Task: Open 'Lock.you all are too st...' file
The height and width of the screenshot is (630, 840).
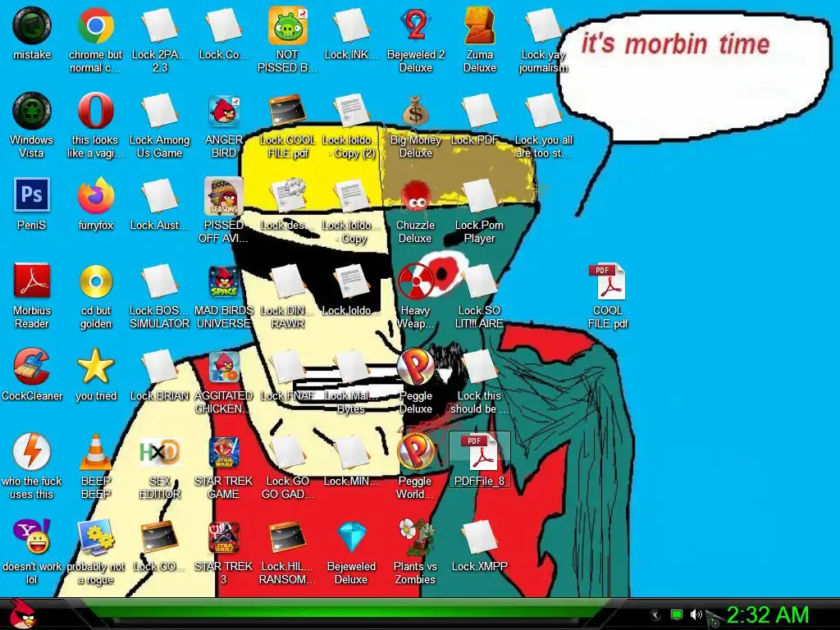Action: click(x=543, y=111)
